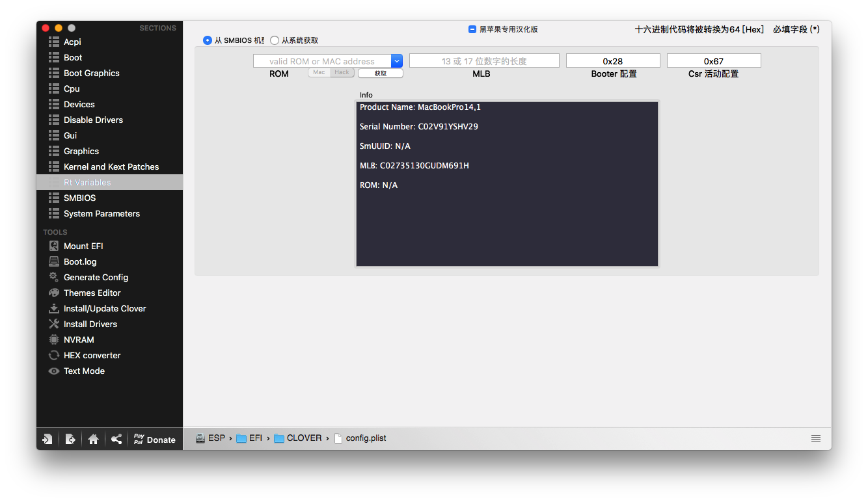Expand the ROM address dropdown arrow
The height and width of the screenshot is (502, 868).
point(397,61)
